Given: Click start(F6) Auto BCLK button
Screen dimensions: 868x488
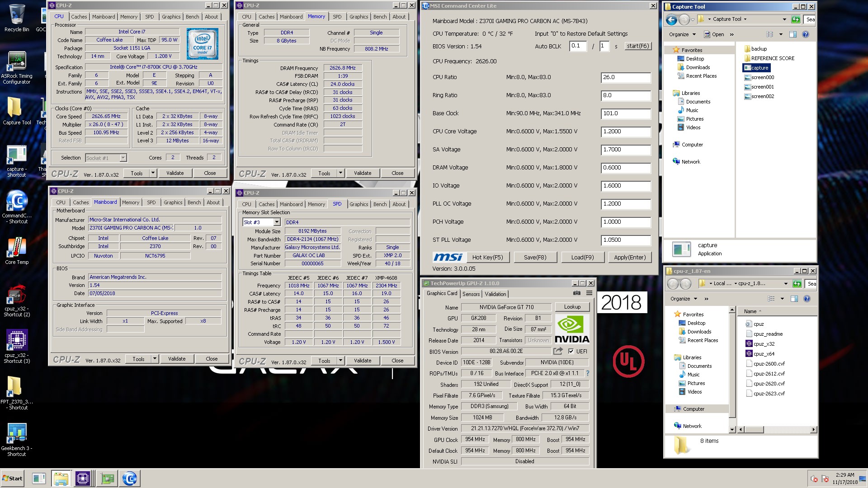Looking at the screenshot, I should (638, 46).
